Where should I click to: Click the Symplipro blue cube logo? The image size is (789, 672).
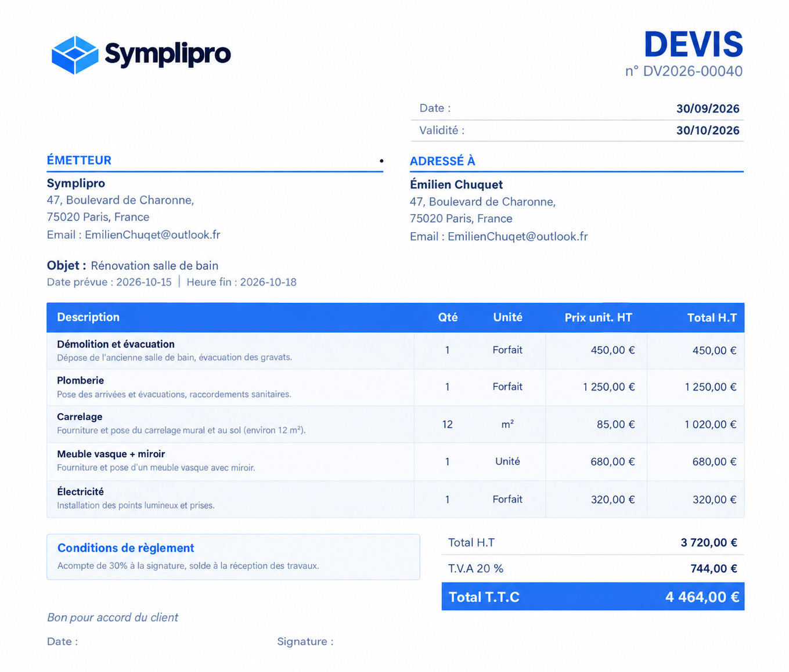tap(75, 55)
